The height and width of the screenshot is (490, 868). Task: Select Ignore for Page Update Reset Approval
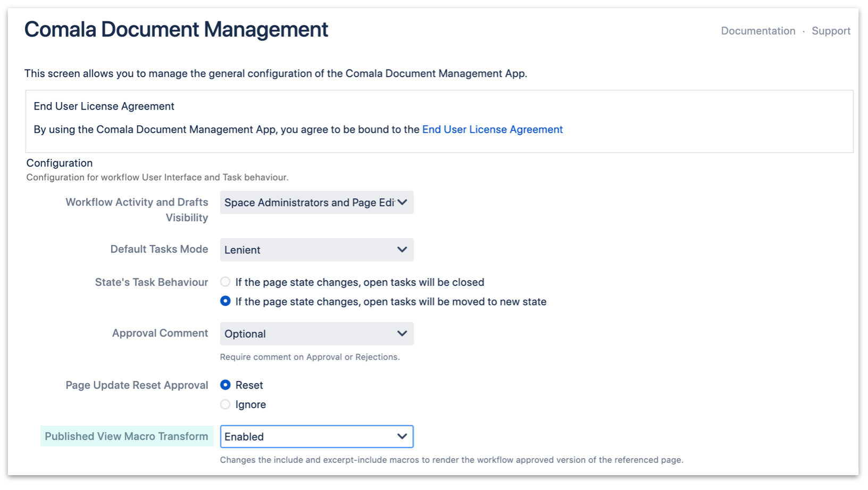pos(225,404)
